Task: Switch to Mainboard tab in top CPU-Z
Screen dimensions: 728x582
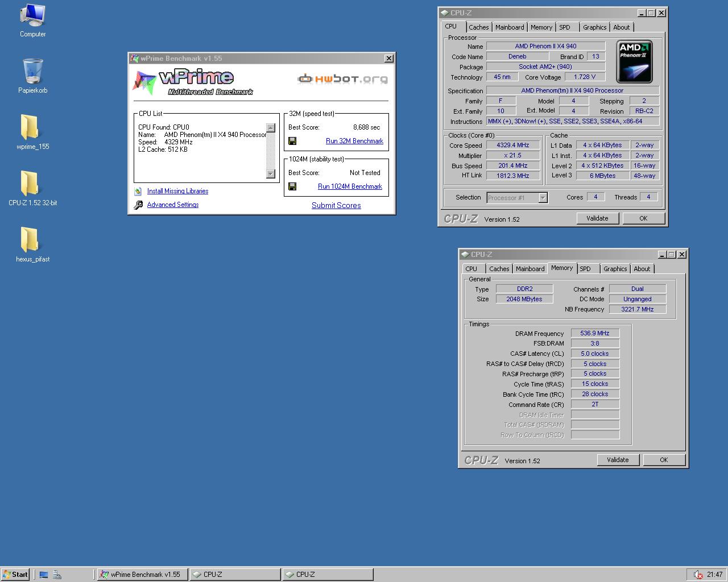Action: point(510,27)
